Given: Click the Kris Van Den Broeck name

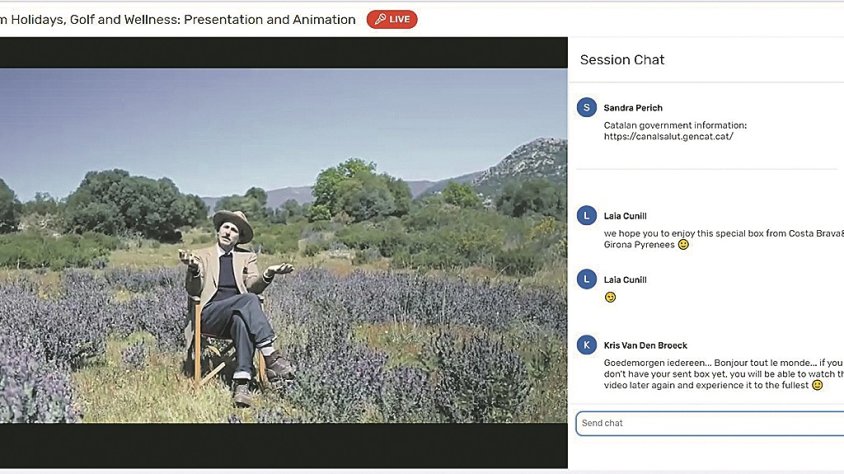Looking at the screenshot, I should tap(645, 346).
